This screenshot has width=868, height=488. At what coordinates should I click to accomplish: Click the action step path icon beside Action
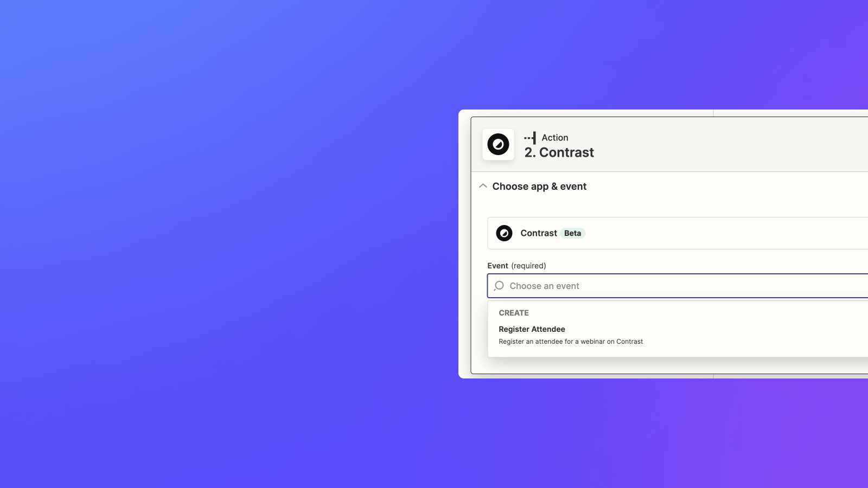[531, 138]
